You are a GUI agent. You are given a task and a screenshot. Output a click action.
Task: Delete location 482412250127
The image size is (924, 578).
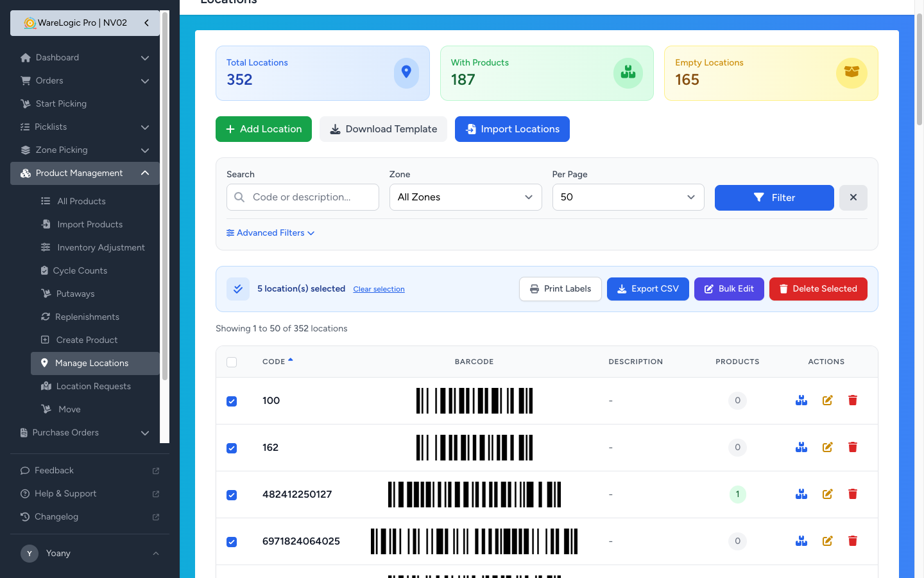[x=853, y=495]
